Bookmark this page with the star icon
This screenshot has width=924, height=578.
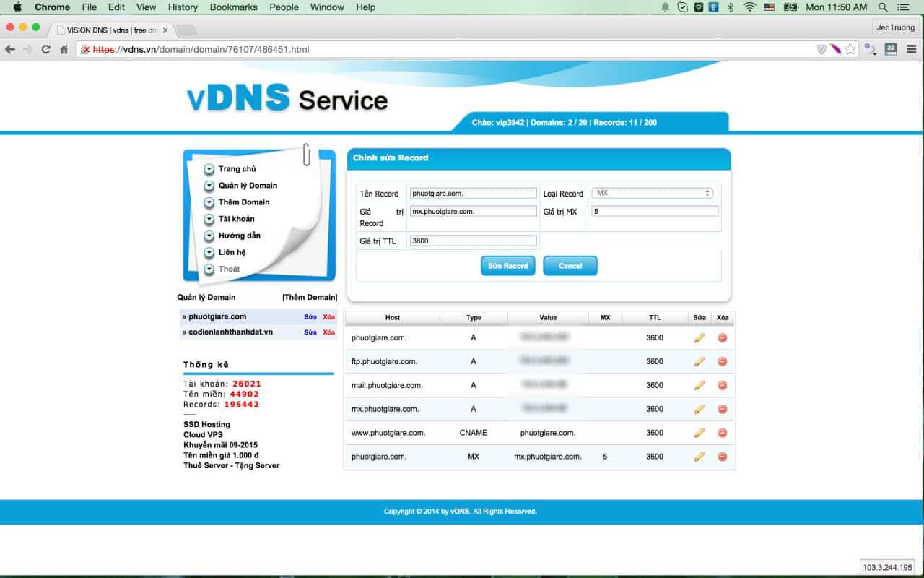click(x=850, y=49)
